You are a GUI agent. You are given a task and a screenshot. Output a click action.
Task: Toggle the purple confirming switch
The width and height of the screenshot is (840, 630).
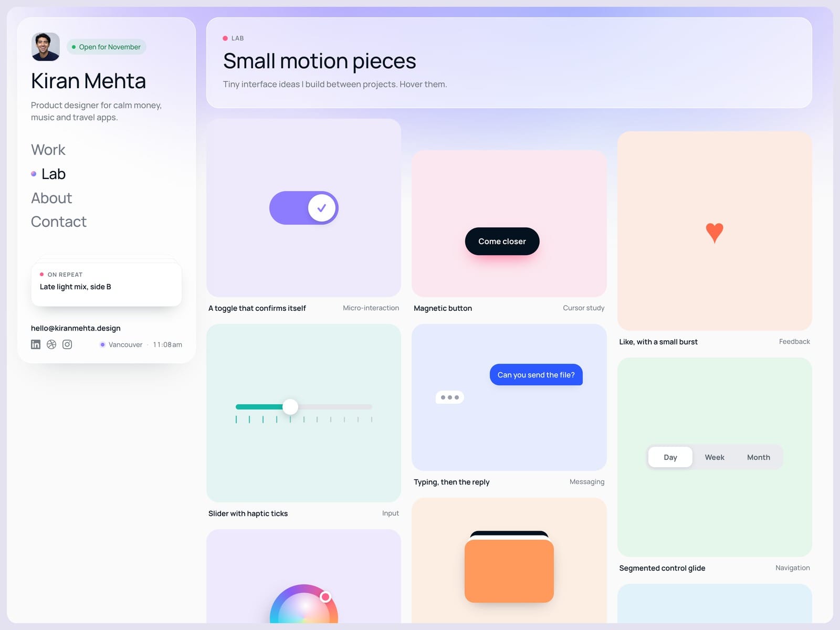[304, 208]
